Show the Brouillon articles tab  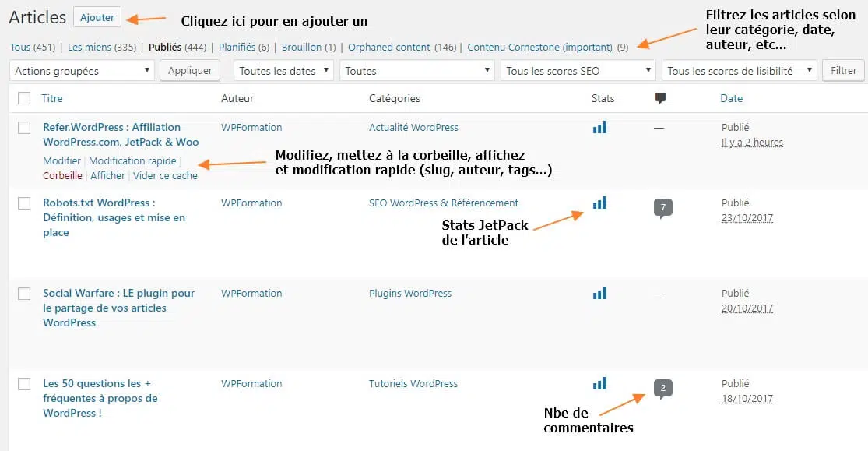click(301, 48)
